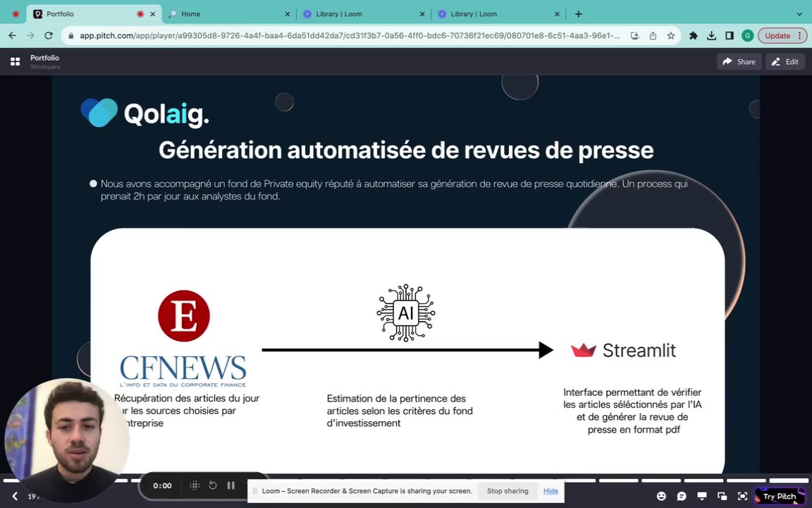Switch to the first Library | Loom tab

[x=364, y=14]
